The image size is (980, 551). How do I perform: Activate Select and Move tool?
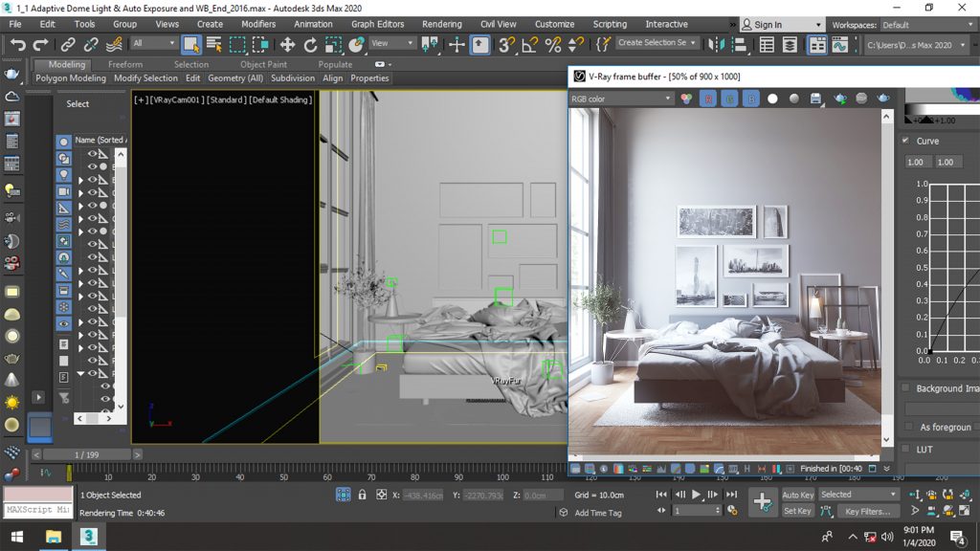pyautogui.click(x=287, y=44)
